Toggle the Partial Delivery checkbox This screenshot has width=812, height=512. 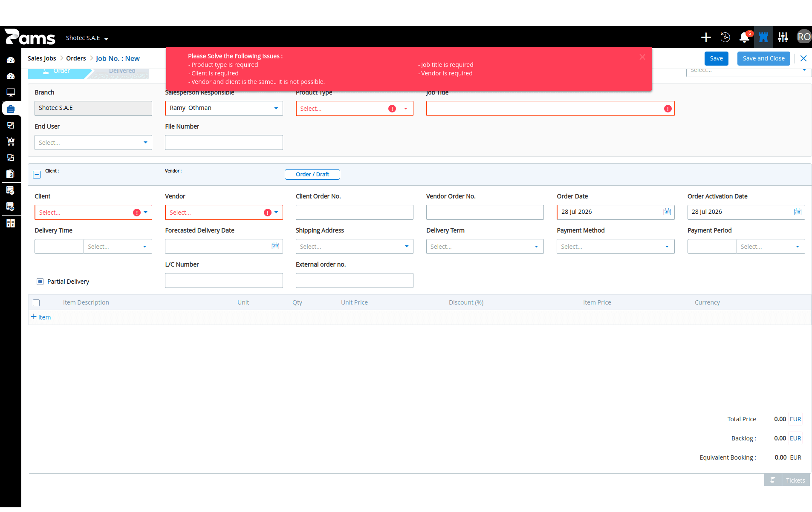click(40, 282)
